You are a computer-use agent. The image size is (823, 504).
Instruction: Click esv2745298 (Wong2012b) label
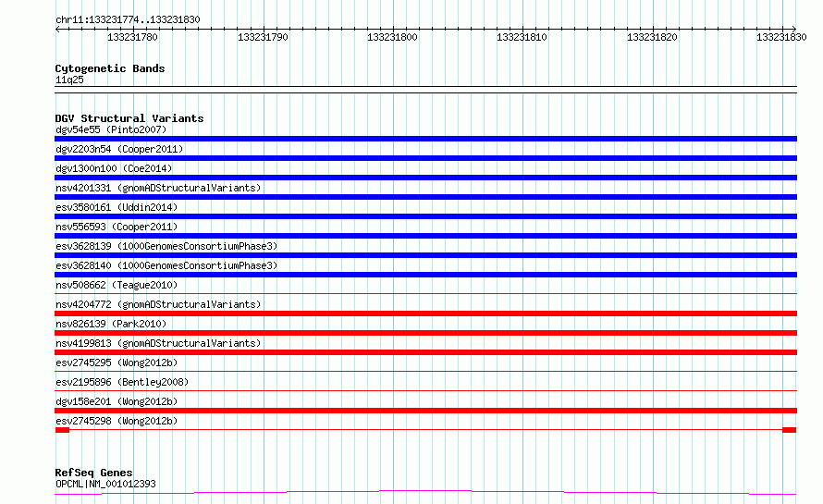pos(117,421)
